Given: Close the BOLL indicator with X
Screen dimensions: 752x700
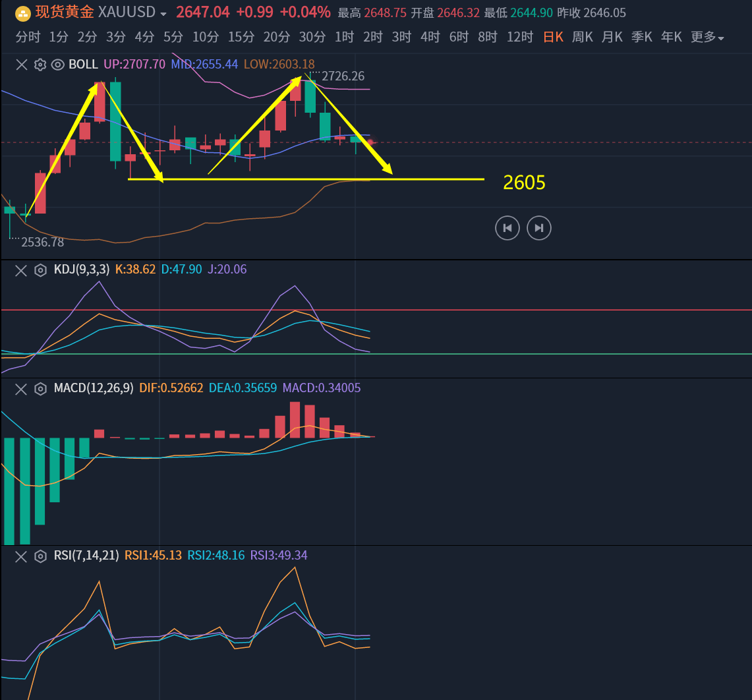Looking at the screenshot, I should pyautogui.click(x=22, y=65).
